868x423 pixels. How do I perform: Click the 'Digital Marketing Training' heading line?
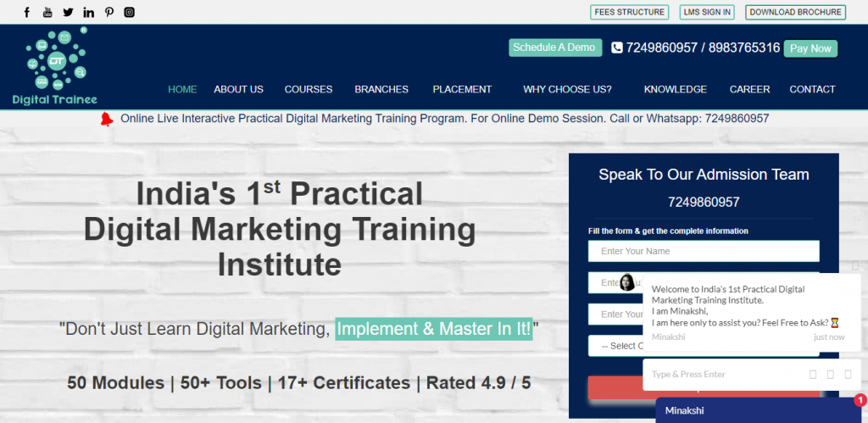(x=280, y=229)
